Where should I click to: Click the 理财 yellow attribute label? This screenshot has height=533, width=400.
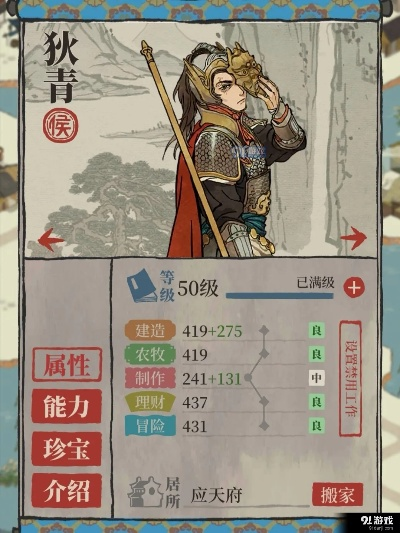click(150, 402)
